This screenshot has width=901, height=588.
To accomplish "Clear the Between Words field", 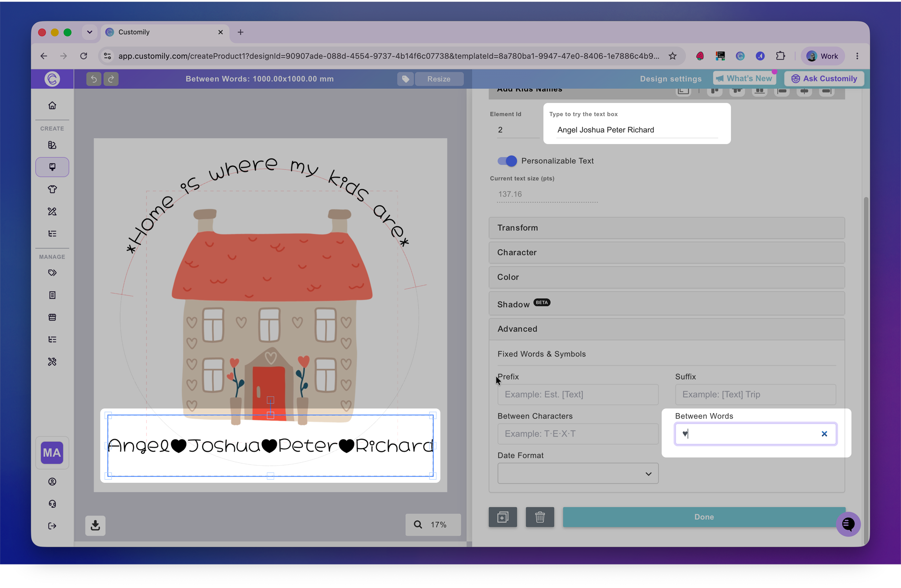I will tap(824, 434).
